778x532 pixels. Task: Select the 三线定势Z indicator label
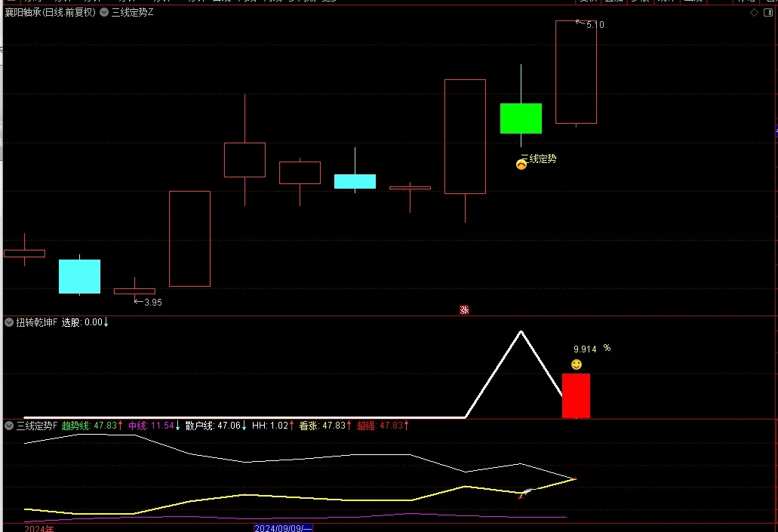(x=133, y=13)
